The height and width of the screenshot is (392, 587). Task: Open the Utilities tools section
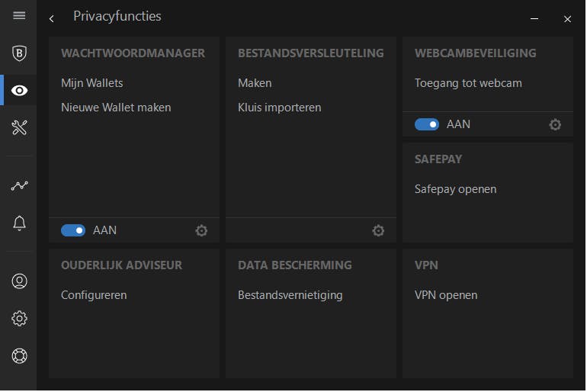point(19,127)
